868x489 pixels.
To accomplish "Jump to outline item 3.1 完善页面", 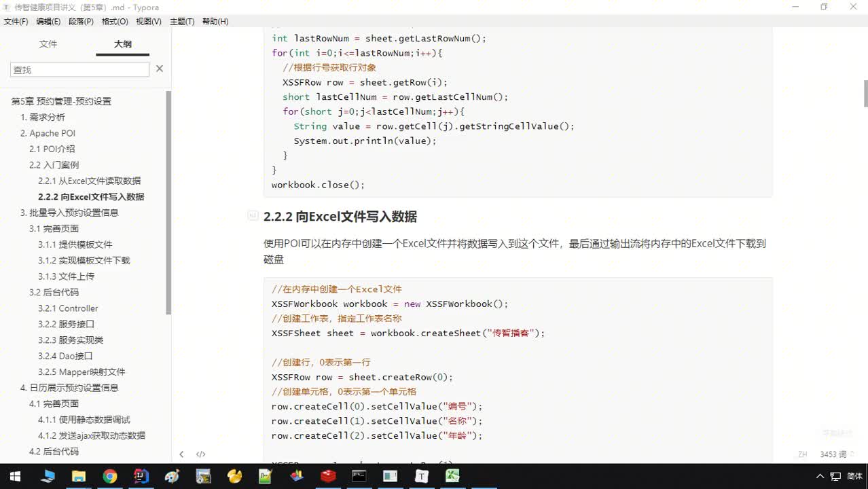I will pyautogui.click(x=54, y=229).
